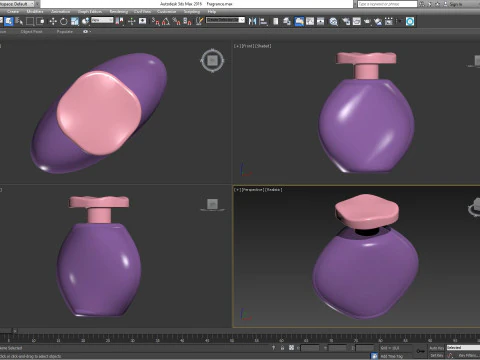The width and height of the screenshot is (480, 360).
Task: Open the Help menu
Action: pyautogui.click(x=212, y=12)
